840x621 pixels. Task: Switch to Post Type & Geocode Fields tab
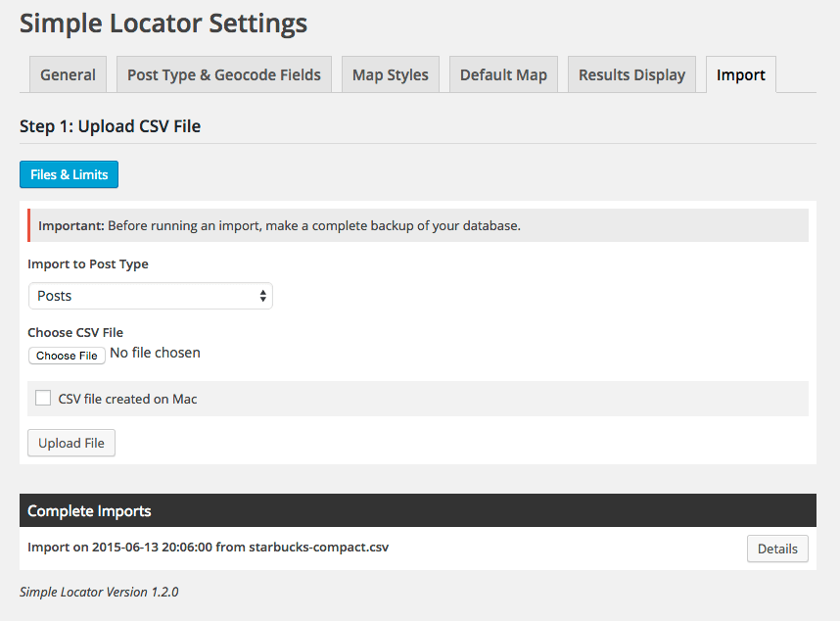[x=224, y=74]
